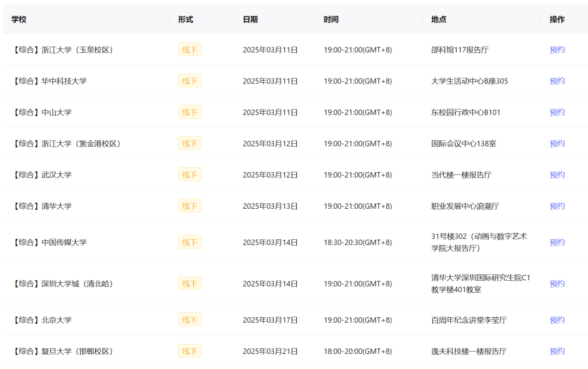The image size is (588, 369).
Task: Reserve the 中山大学 session
Action: (x=557, y=112)
